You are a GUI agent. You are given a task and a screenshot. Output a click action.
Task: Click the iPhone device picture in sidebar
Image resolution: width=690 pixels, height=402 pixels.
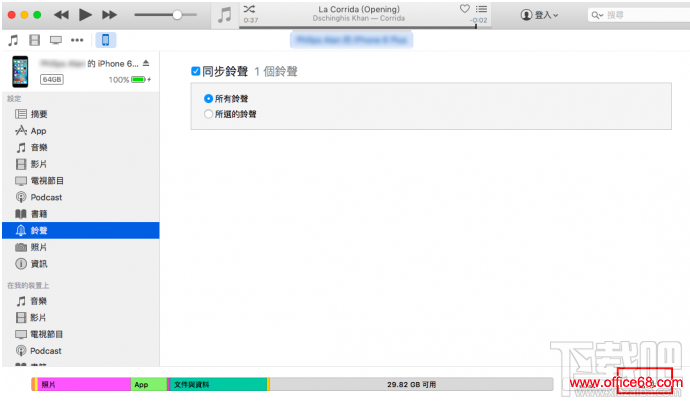tap(20, 71)
